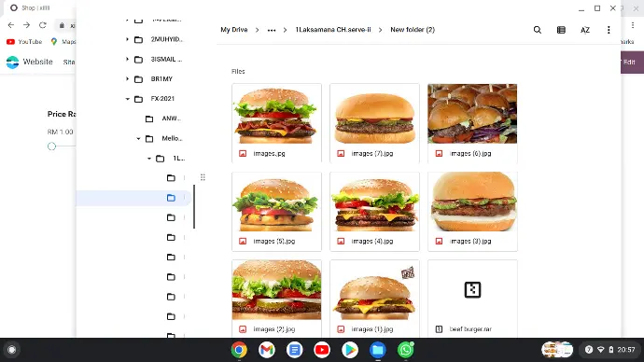The height and width of the screenshot is (362, 644).
Task: Select images (5).jpg thumbnail
Action: [276, 202]
